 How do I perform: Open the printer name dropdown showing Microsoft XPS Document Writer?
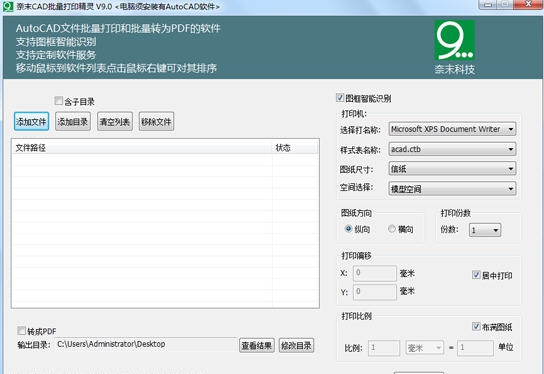tap(452, 129)
